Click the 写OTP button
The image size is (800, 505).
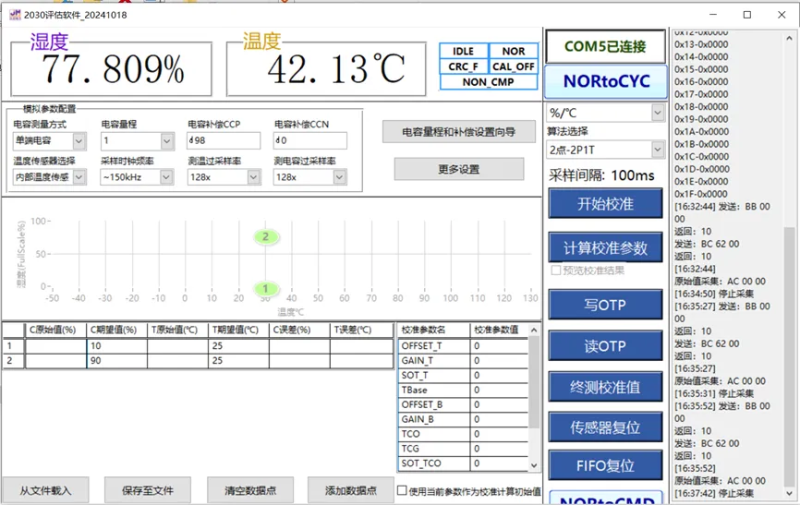tap(605, 305)
